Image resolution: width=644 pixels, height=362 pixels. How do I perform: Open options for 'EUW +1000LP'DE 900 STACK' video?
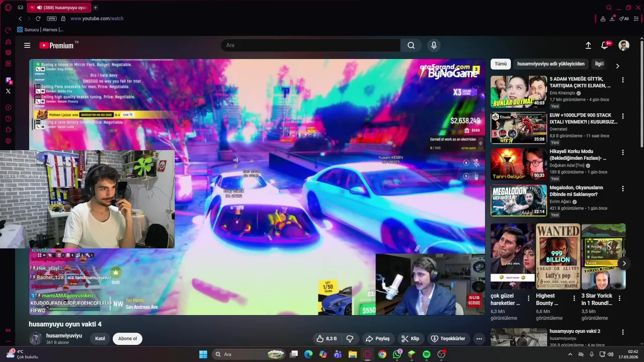(623, 116)
